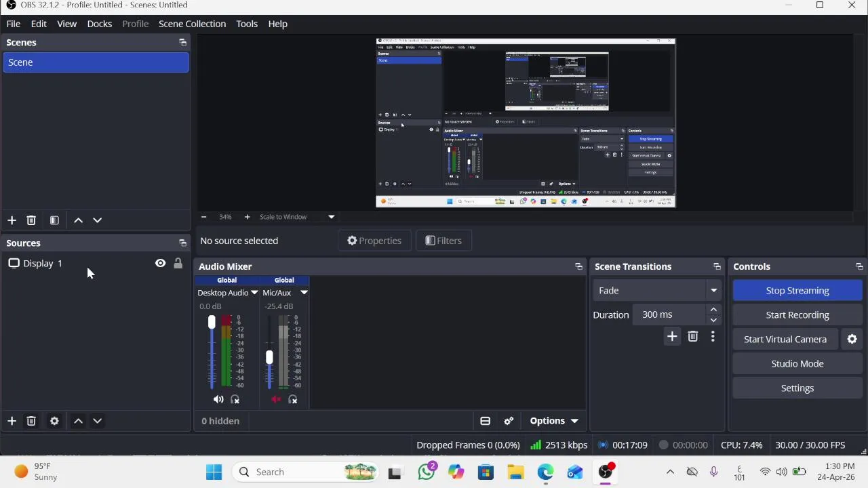
Task: Open the Scene Collection menu
Action: click(x=192, y=24)
